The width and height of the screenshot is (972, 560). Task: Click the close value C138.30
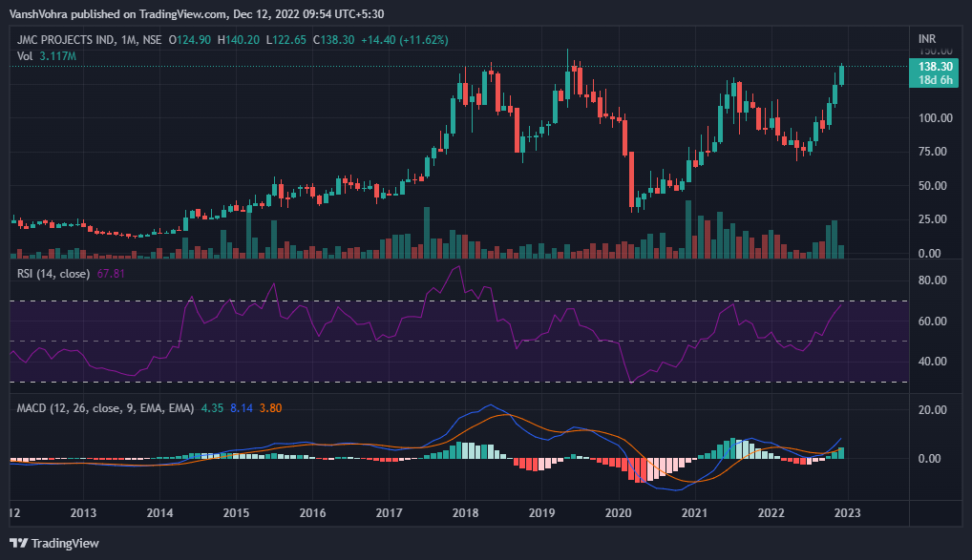(333, 40)
